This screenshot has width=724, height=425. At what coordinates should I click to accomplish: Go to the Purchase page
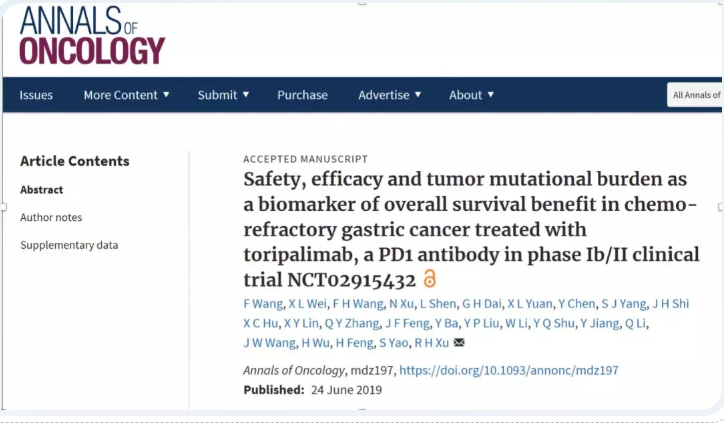tap(302, 95)
